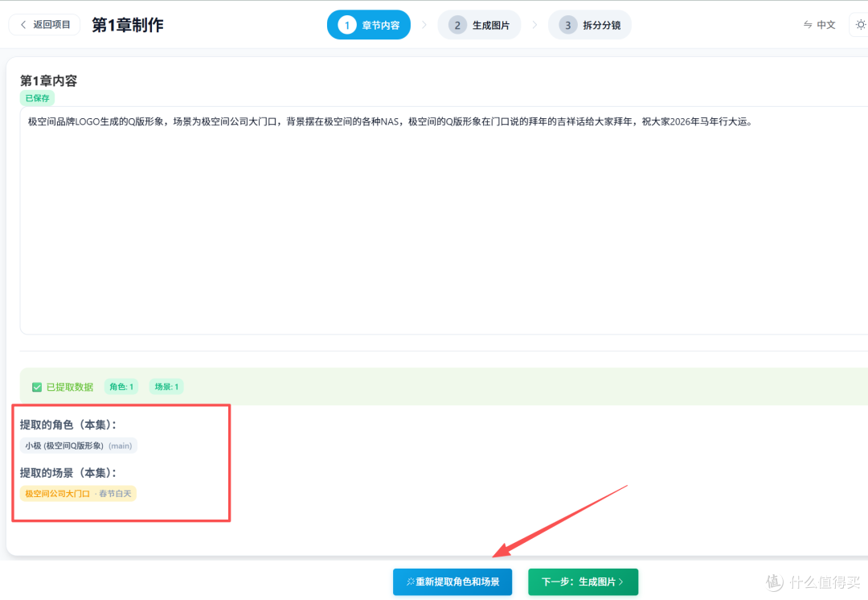Click the 提取的场景（本集） label

[68, 473]
